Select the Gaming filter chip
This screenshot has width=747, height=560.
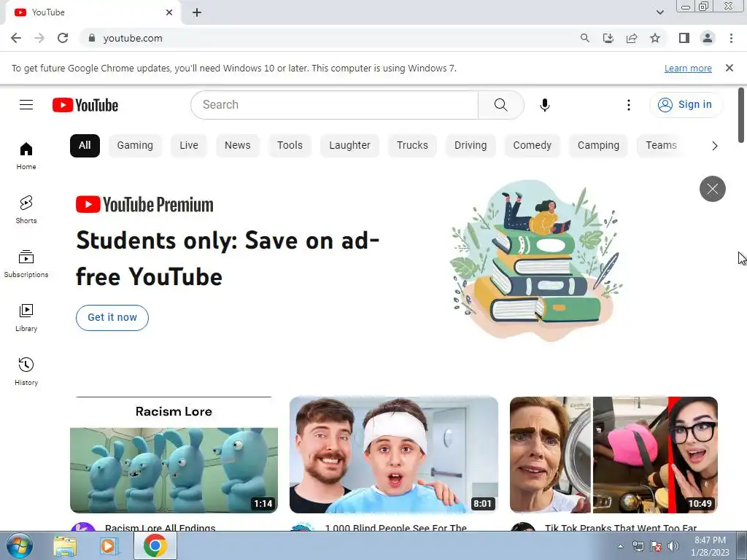[135, 146]
